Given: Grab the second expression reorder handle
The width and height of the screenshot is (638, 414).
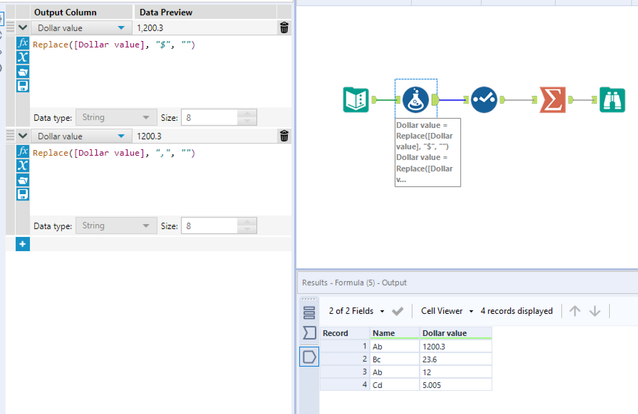Looking at the screenshot, I should [x=10, y=136].
